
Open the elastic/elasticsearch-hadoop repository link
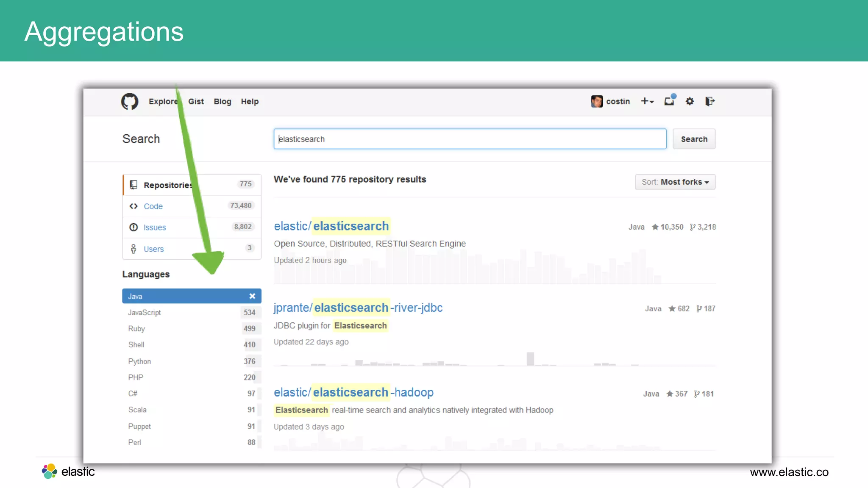click(353, 392)
